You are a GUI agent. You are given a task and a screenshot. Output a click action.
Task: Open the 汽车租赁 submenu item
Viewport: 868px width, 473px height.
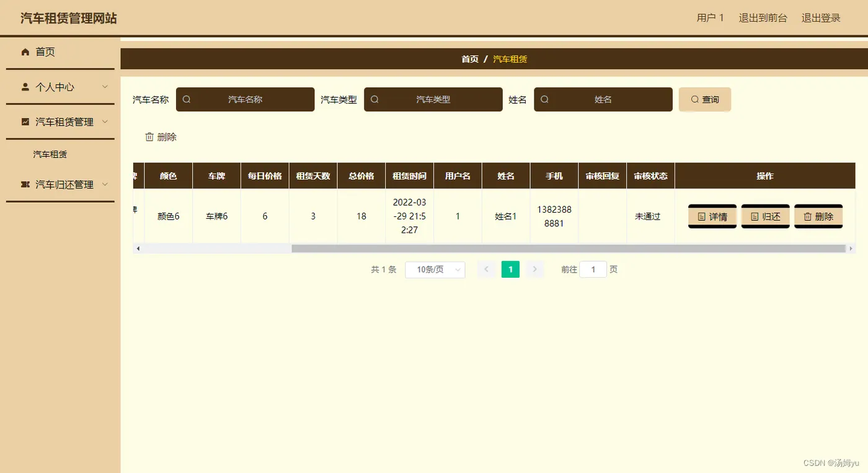point(50,154)
